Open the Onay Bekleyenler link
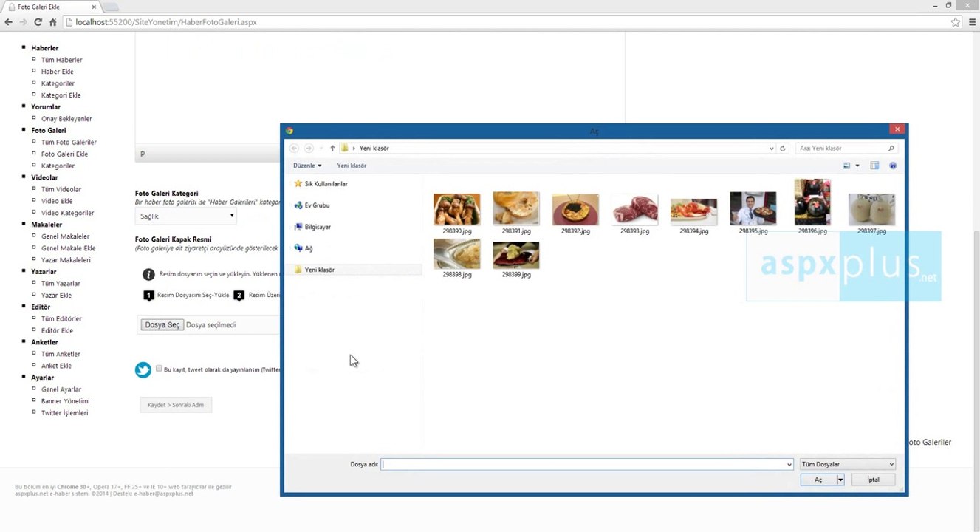 (66, 119)
